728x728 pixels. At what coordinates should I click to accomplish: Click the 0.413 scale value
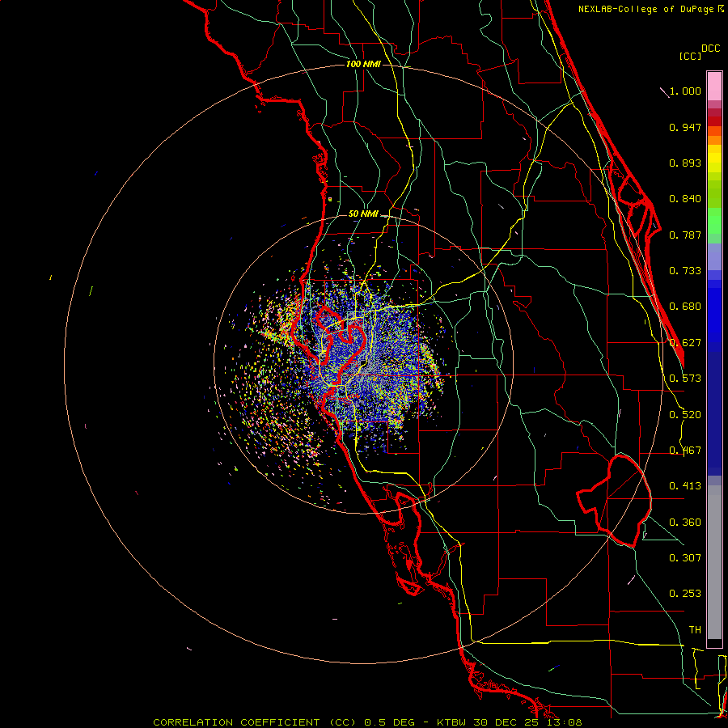coord(685,486)
